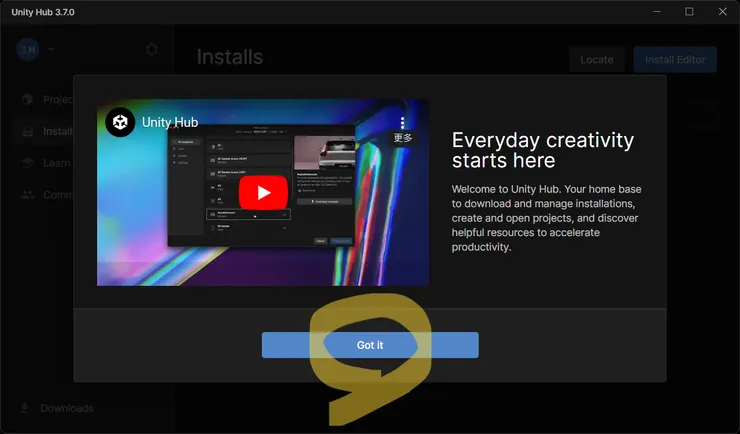Click the Got it button
The image size is (740, 434).
coord(370,345)
